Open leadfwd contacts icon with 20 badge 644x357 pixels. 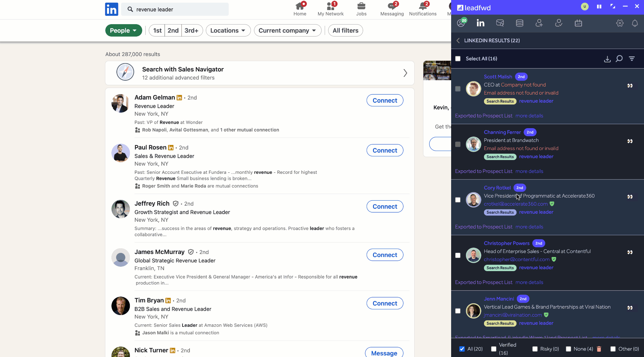[x=462, y=23]
